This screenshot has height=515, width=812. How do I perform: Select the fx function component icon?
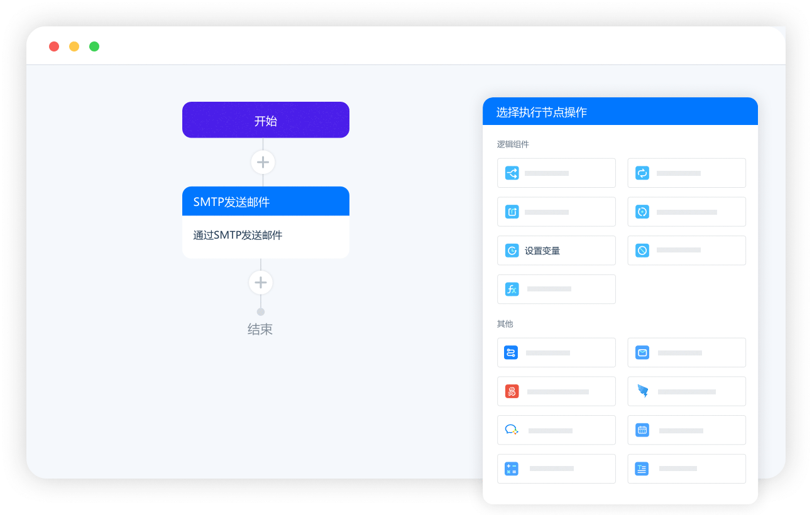[511, 289]
